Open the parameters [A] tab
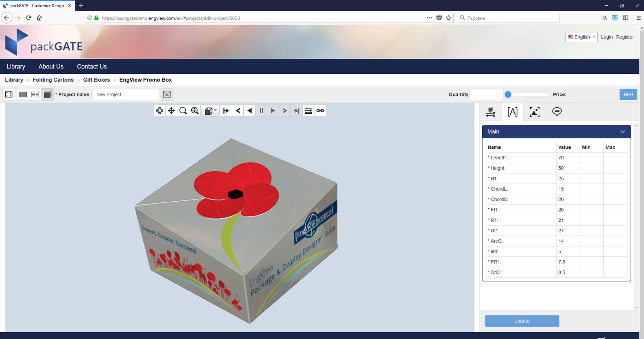 point(513,112)
